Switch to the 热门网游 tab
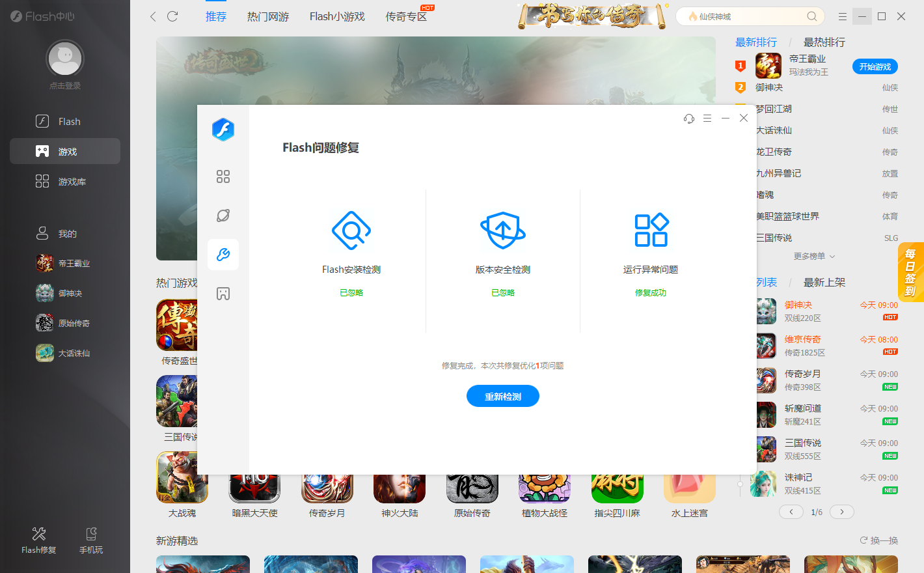 [x=268, y=17]
